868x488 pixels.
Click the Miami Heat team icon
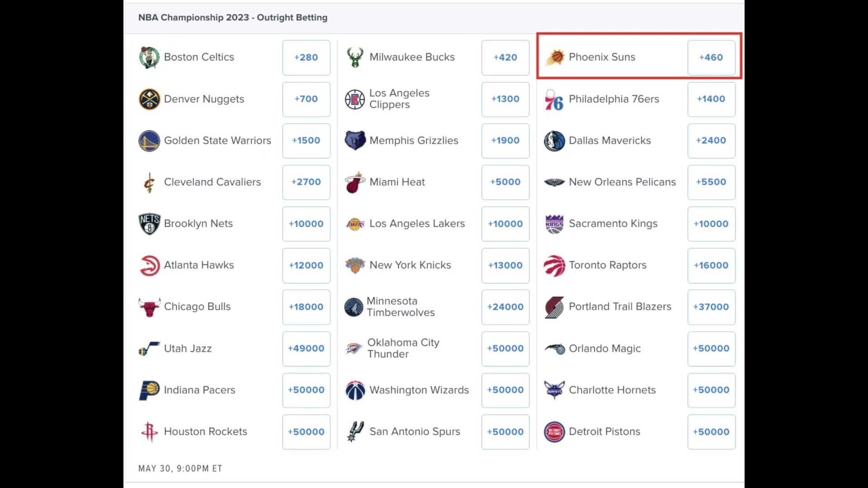[x=354, y=183]
